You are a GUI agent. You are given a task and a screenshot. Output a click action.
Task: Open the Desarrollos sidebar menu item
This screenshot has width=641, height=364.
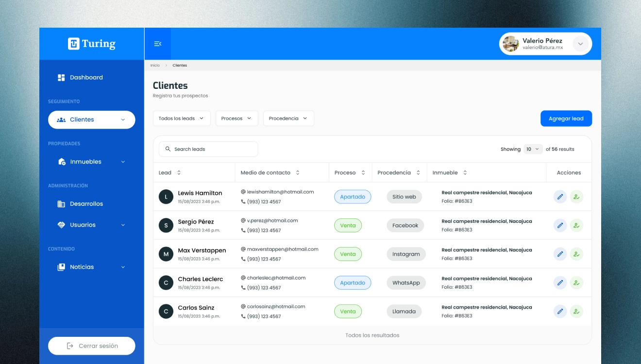click(x=86, y=204)
